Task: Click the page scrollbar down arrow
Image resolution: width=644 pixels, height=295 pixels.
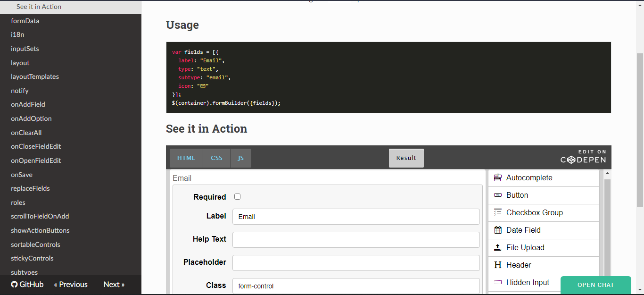Action: [640, 289]
